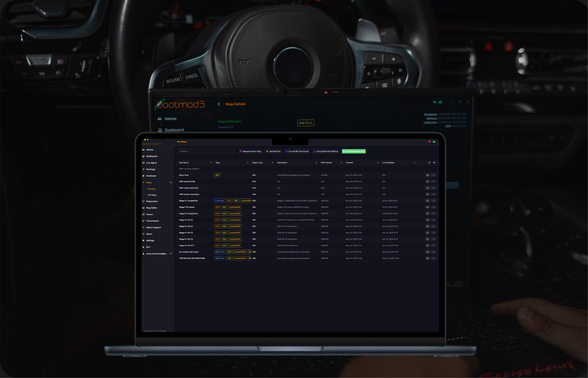Image resolution: width=588 pixels, height=378 pixels.
Task: Click cloud upload icon for Stock Tune
Action: point(427,175)
